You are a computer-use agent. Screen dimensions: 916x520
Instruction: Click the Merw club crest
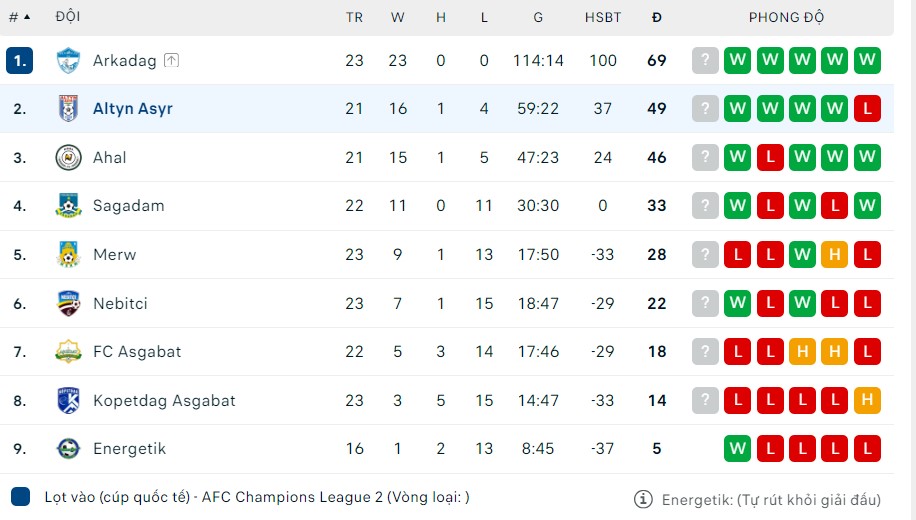click(x=68, y=255)
